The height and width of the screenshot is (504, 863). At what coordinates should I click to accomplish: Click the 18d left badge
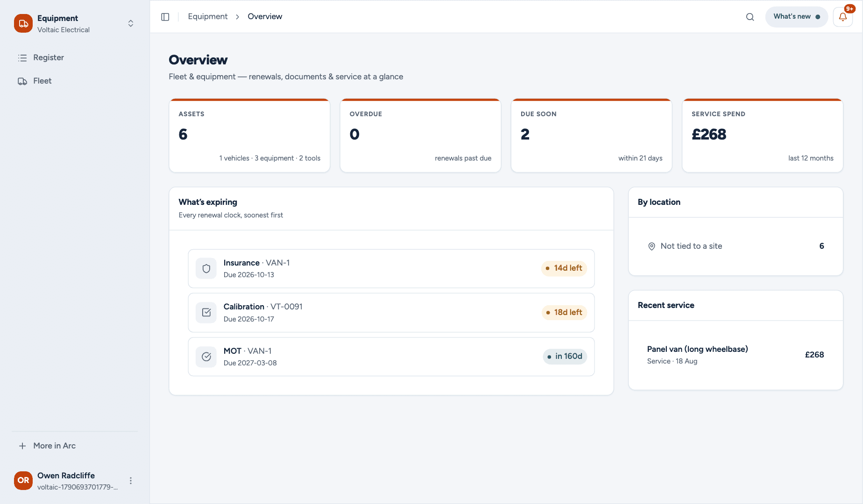click(564, 313)
